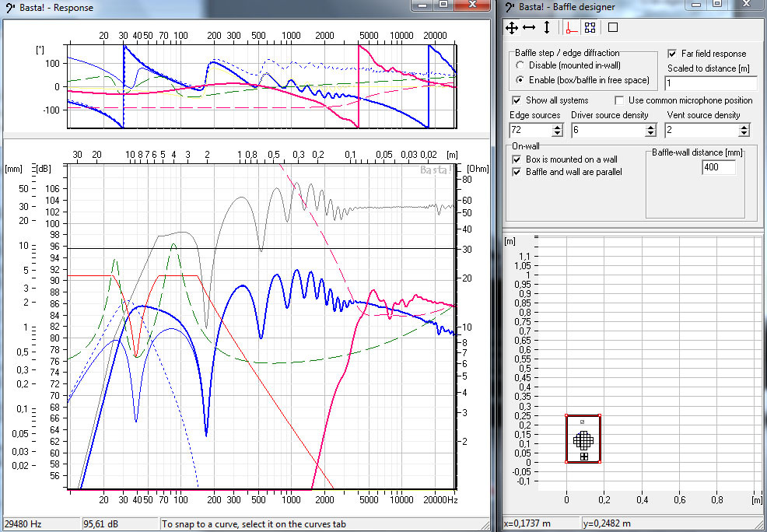Select the vertical move arrow tool

(547, 27)
